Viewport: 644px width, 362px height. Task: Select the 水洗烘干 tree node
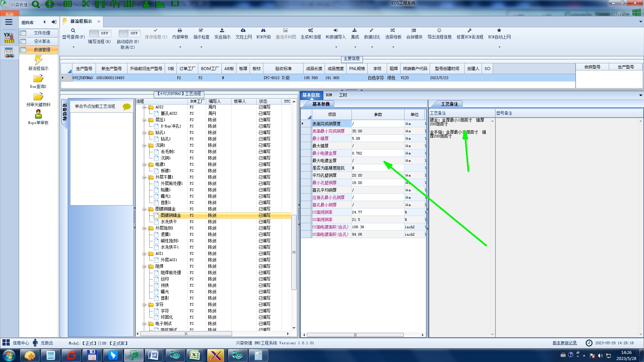point(169,222)
